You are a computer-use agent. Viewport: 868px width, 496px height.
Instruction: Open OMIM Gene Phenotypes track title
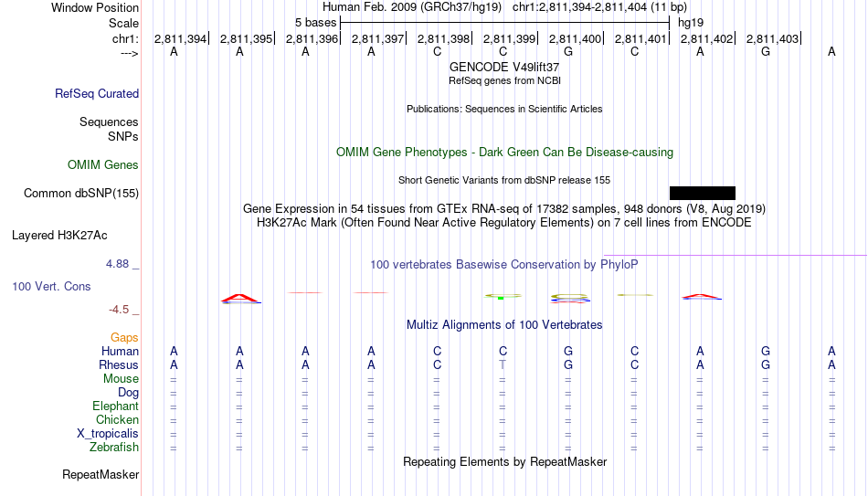[504, 153]
